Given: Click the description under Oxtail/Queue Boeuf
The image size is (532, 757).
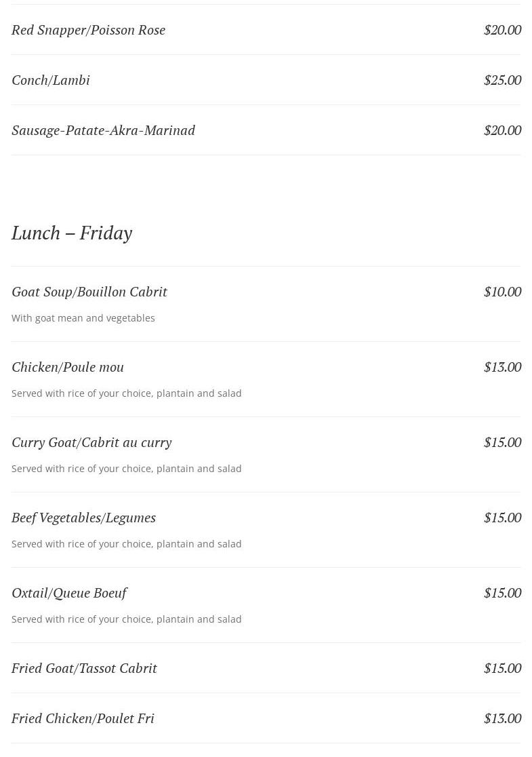Looking at the screenshot, I should click(126, 619).
